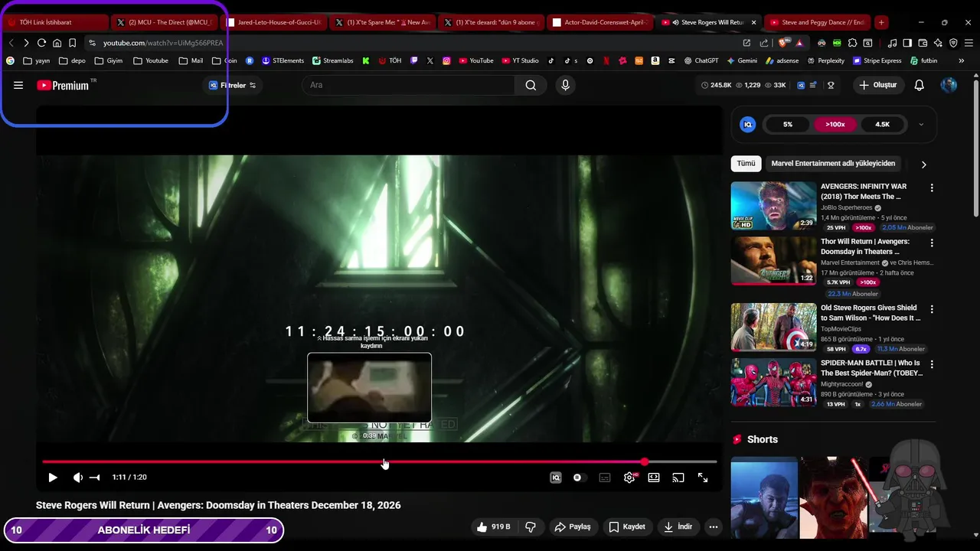Click İndir download button

click(x=678, y=527)
